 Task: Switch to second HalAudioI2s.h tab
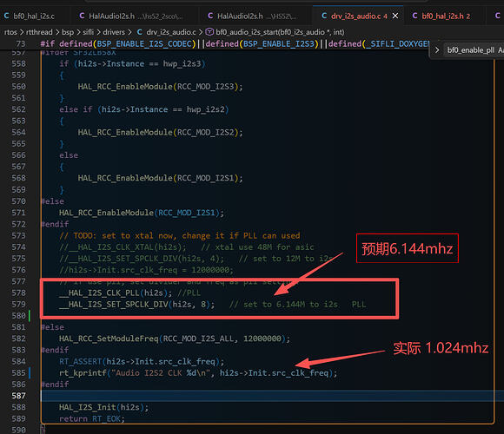coord(253,16)
